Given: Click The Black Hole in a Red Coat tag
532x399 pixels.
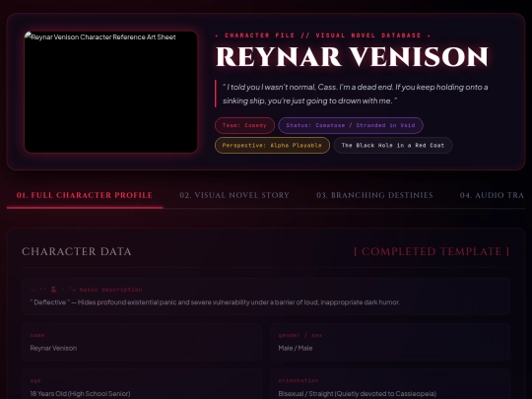Looking at the screenshot, I should (393, 145).
